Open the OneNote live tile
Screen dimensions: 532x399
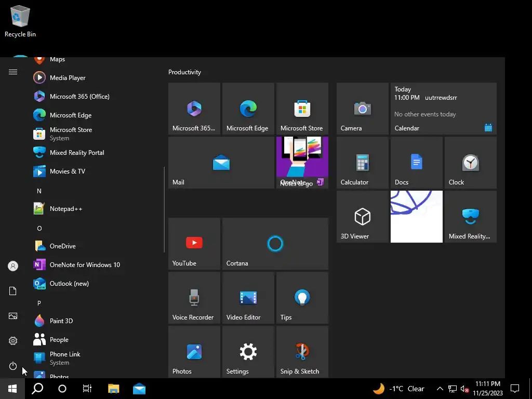(302, 163)
